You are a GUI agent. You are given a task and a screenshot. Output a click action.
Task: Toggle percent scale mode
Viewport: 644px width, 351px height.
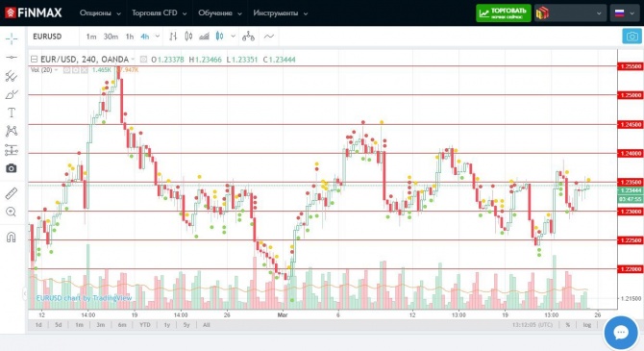[568, 325]
